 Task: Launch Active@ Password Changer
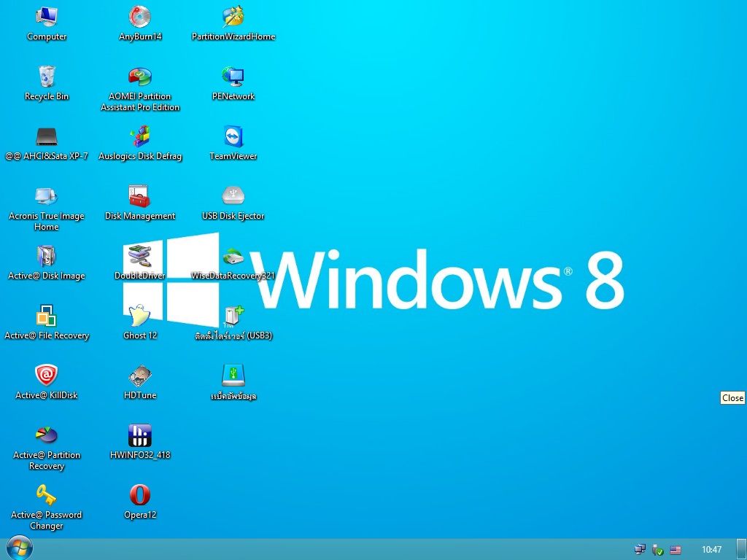coord(46,494)
